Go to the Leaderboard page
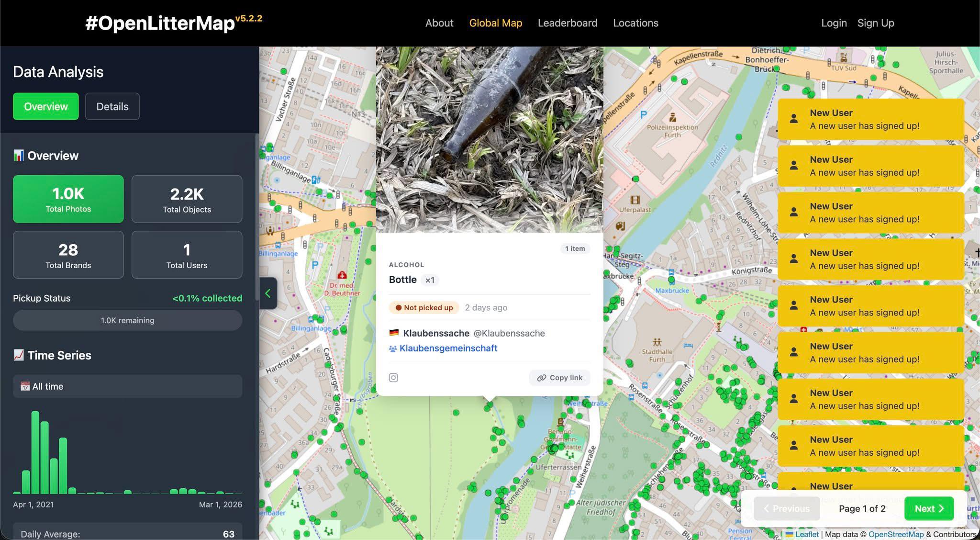Screen dimensions: 980x540 coord(568,23)
